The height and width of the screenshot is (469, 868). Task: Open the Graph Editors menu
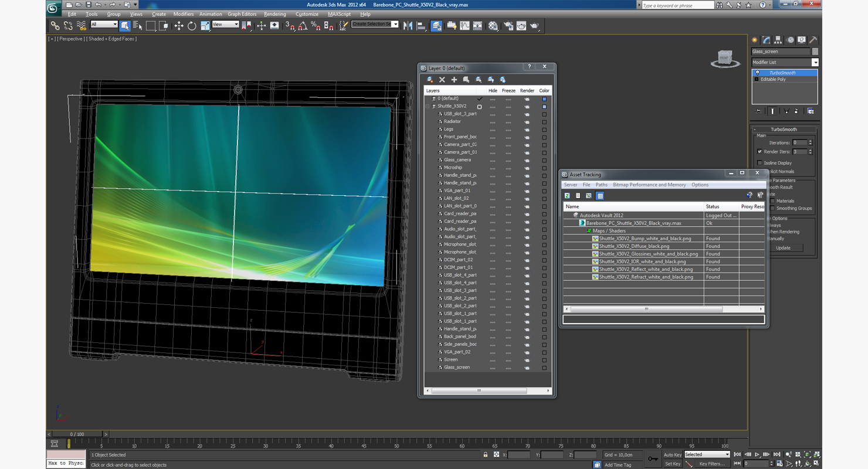point(242,14)
